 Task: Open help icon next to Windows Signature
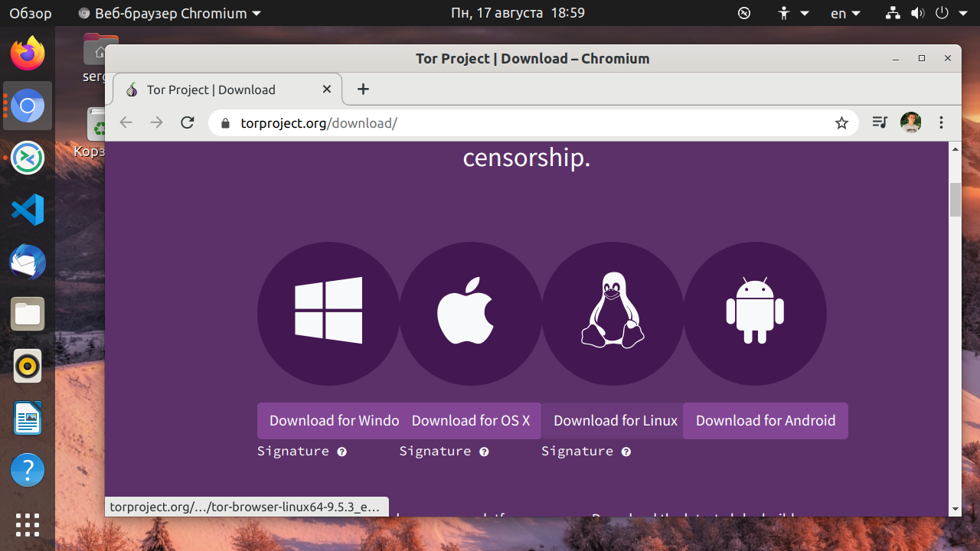tap(342, 452)
